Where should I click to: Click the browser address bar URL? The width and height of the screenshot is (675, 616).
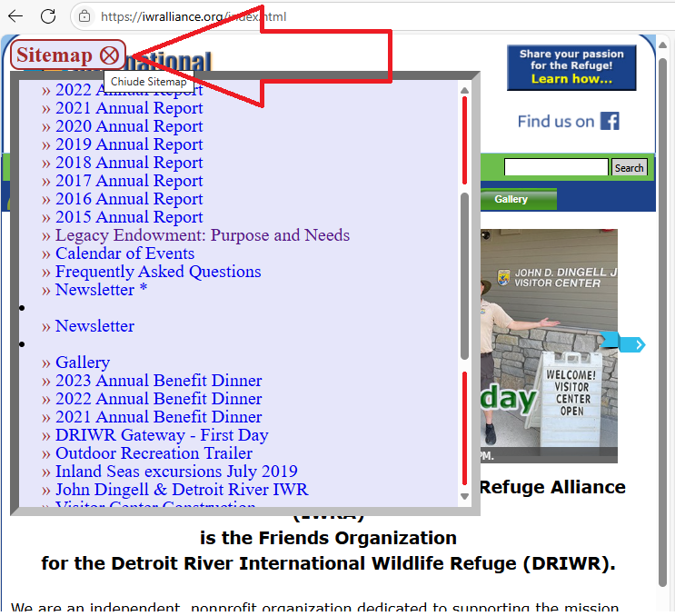point(194,16)
